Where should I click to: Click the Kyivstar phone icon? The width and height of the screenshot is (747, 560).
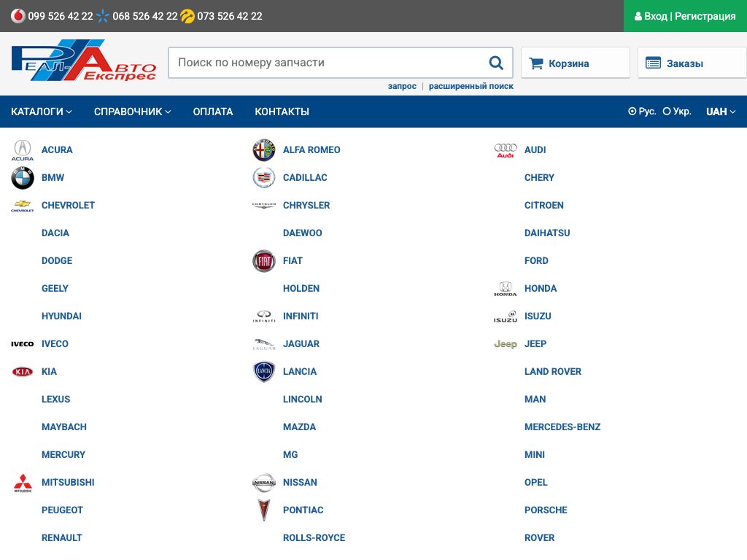pyautogui.click(x=102, y=16)
